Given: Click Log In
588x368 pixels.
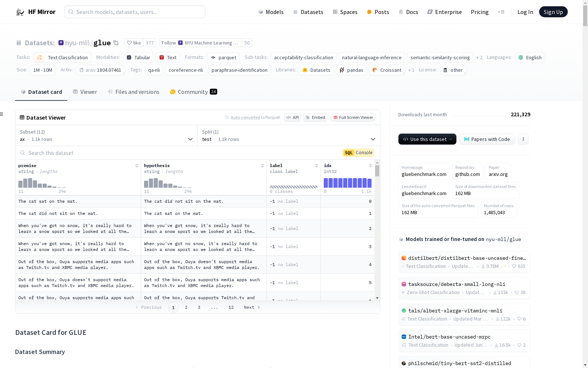Looking at the screenshot, I should (x=525, y=12).
